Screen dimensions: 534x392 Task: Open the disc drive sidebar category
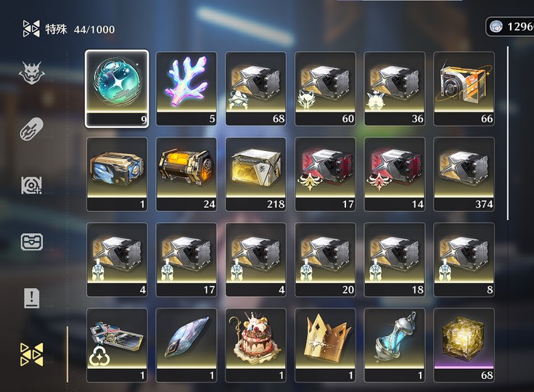[x=32, y=185]
